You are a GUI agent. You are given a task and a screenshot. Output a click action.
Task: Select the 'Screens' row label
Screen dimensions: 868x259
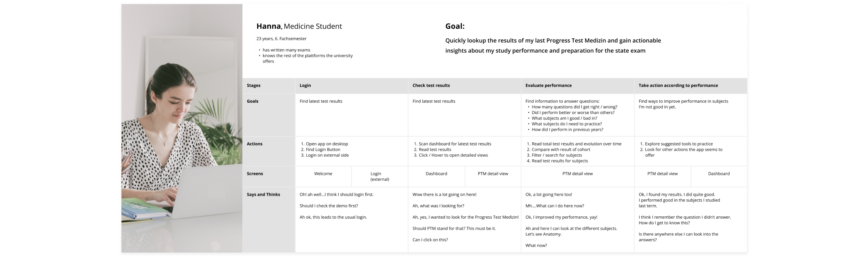coord(255,174)
